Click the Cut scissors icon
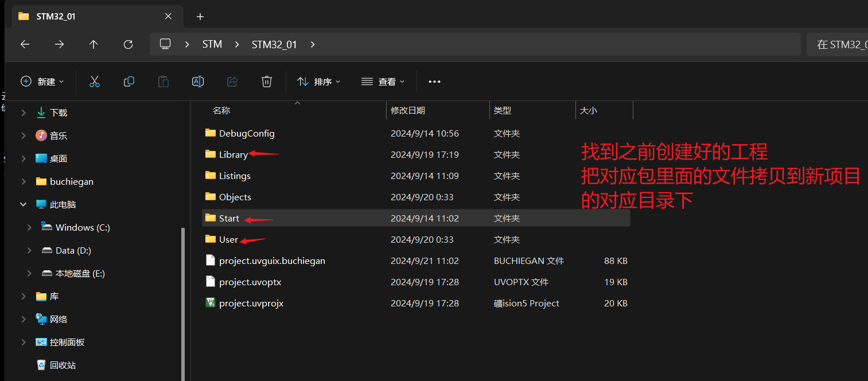Viewport: 868px width, 381px height. click(95, 81)
